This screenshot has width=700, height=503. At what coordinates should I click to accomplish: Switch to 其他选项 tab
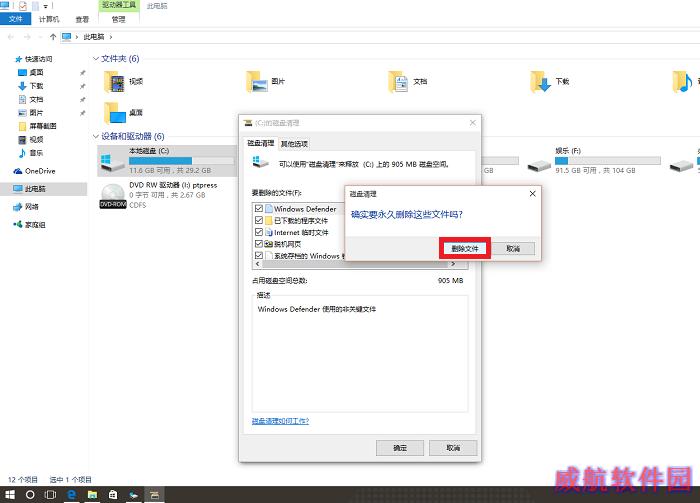click(x=294, y=144)
